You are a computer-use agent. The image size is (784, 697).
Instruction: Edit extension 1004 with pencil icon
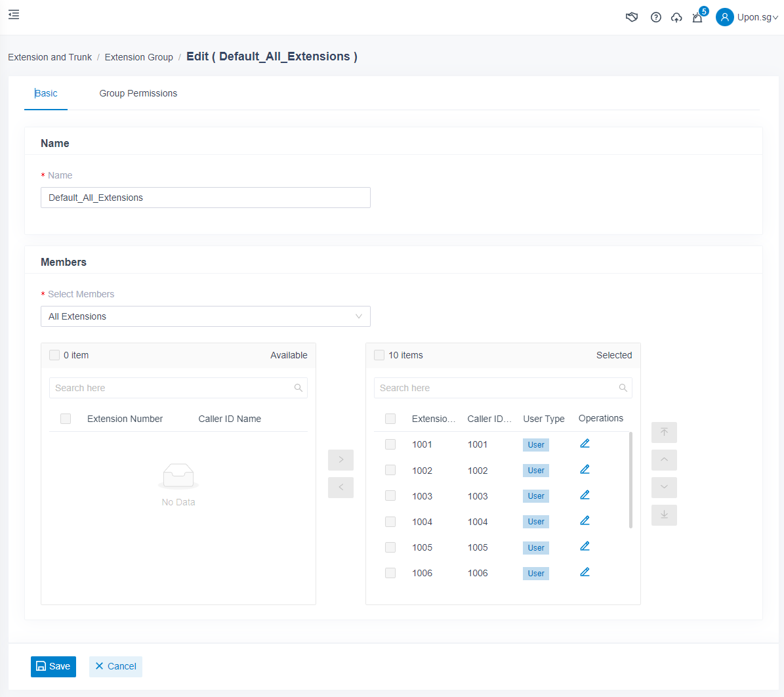pyautogui.click(x=585, y=520)
